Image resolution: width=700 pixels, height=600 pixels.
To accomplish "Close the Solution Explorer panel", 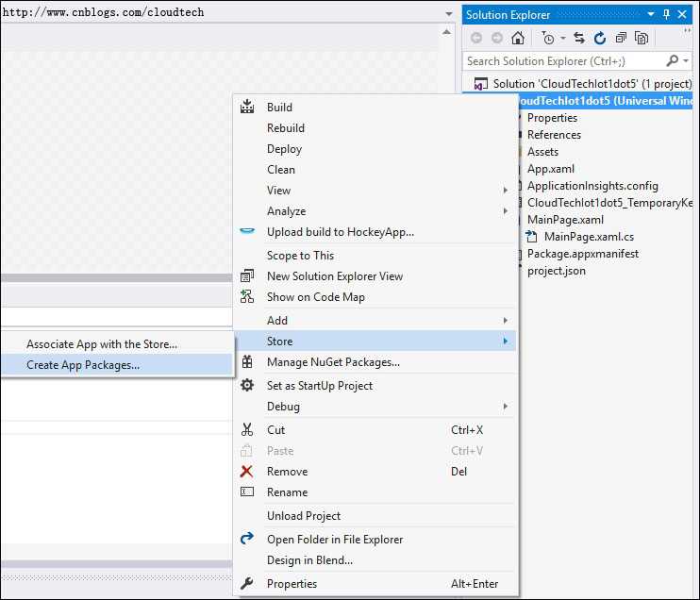I will click(x=682, y=15).
